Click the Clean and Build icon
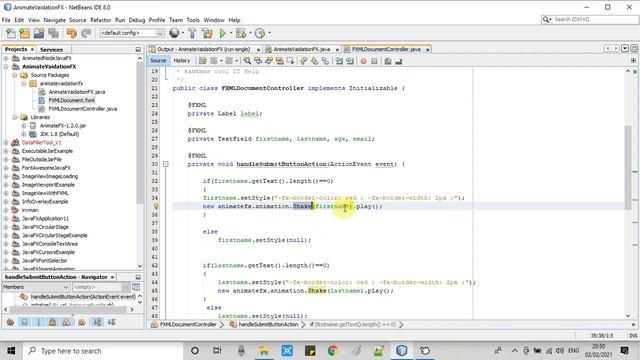Viewport: 640px width, 360px height. [x=207, y=33]
